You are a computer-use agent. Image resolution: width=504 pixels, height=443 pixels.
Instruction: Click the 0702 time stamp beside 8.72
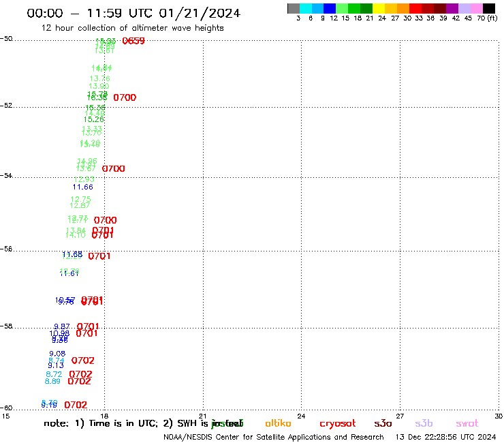80,374
